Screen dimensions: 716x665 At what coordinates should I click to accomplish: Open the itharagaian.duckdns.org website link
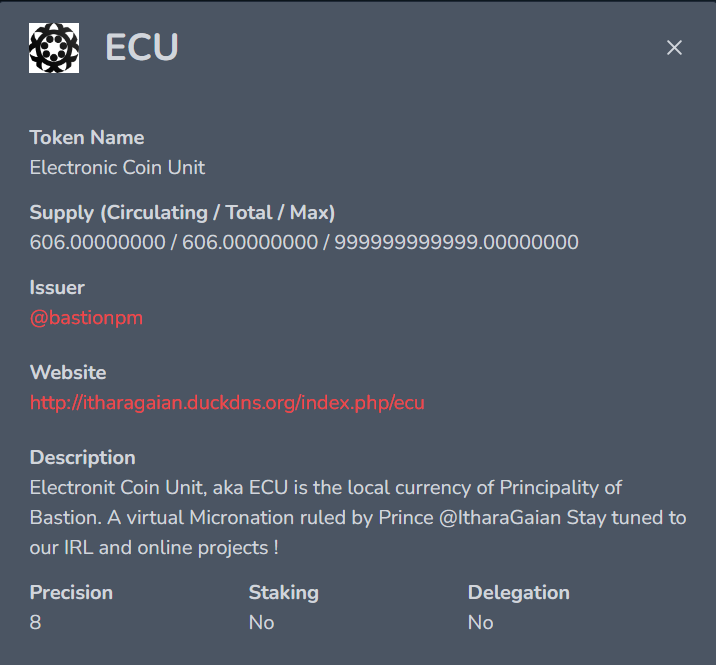click(227, 403)
